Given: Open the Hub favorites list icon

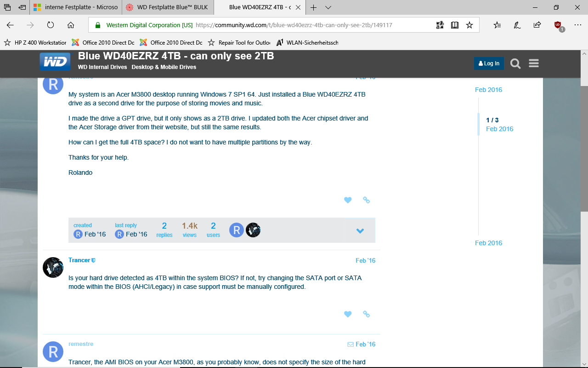Looking at the screenshot, I should pos(497,25).
